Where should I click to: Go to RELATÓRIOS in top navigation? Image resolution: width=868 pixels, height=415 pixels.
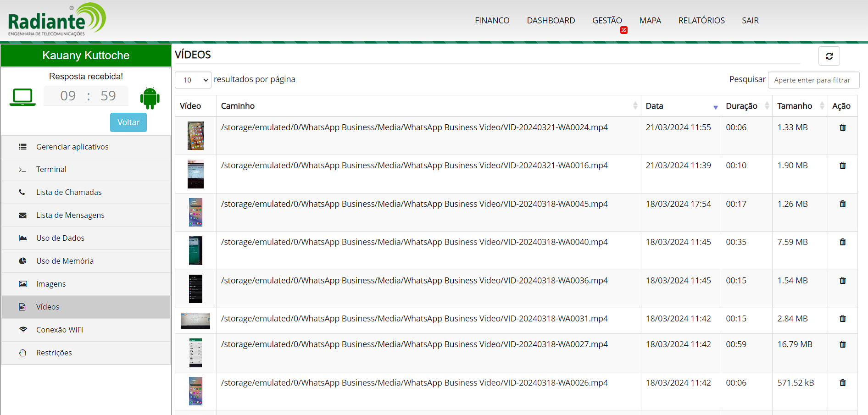coord(701,21)
